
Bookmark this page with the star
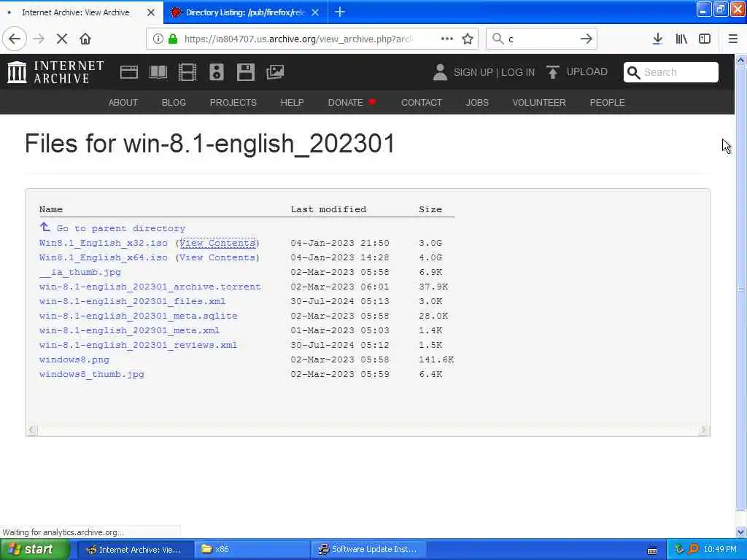click(468, 39)
